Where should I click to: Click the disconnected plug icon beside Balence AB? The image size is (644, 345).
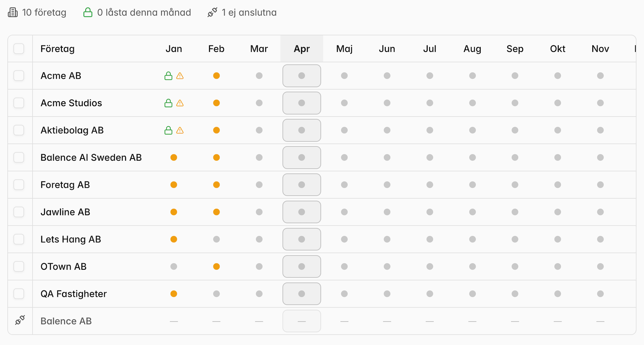[x=20, y=320]
